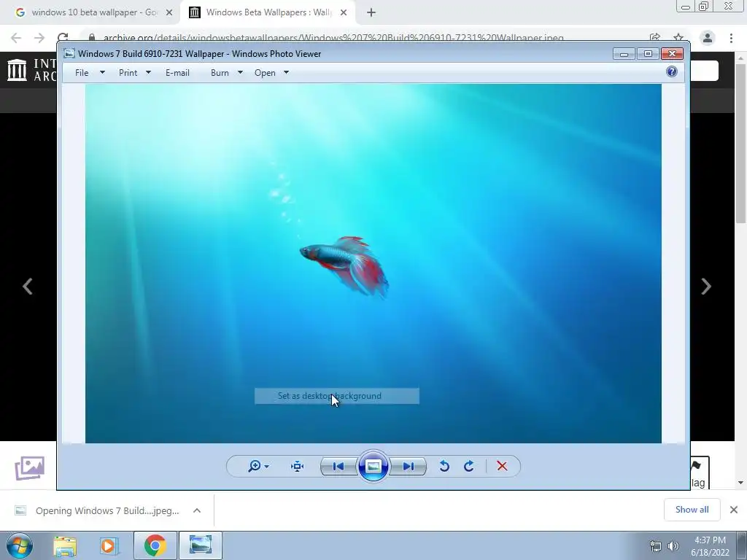747x560 pixels.
Task: Open Photo Viewer help icon
Action: point(672,72)
